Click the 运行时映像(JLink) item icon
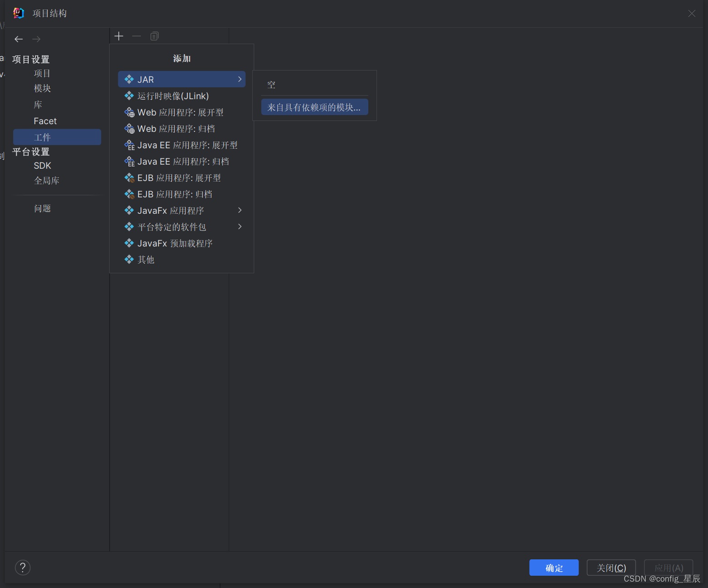 [129, 95]
